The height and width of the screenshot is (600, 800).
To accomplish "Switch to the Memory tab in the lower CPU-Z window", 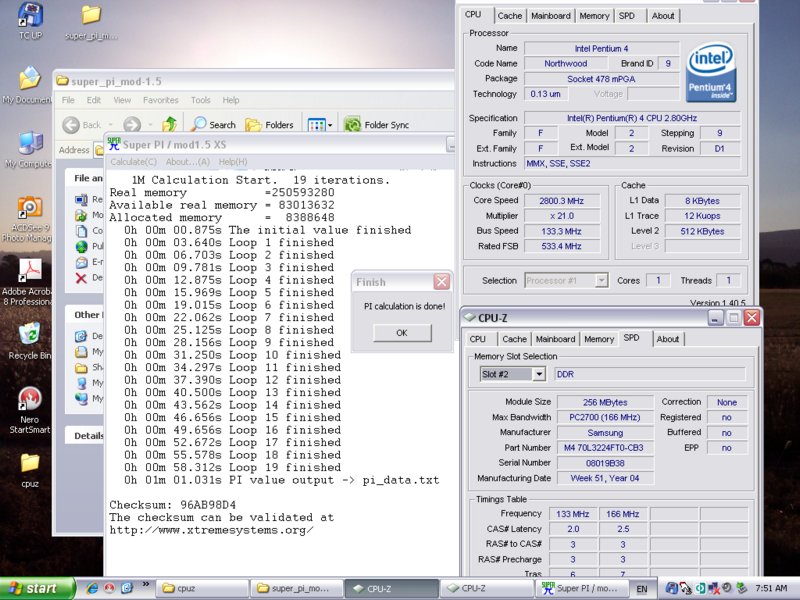I will [x=598, y=339].
